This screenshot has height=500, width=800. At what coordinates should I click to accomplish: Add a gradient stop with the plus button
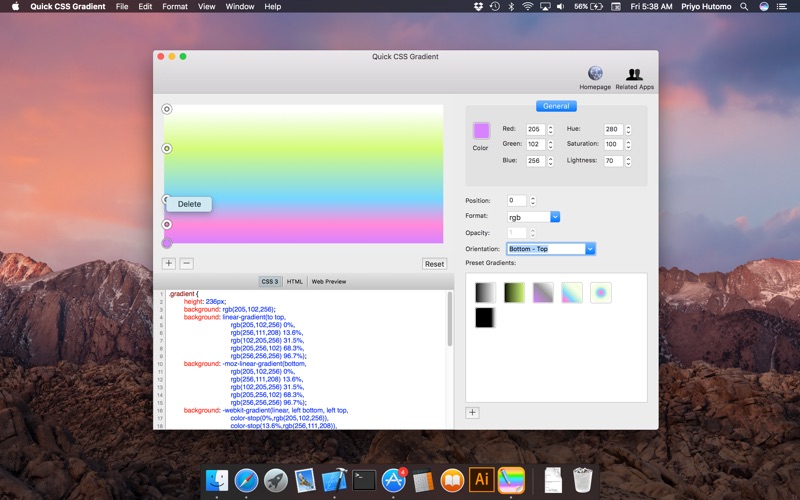point(168,264)
